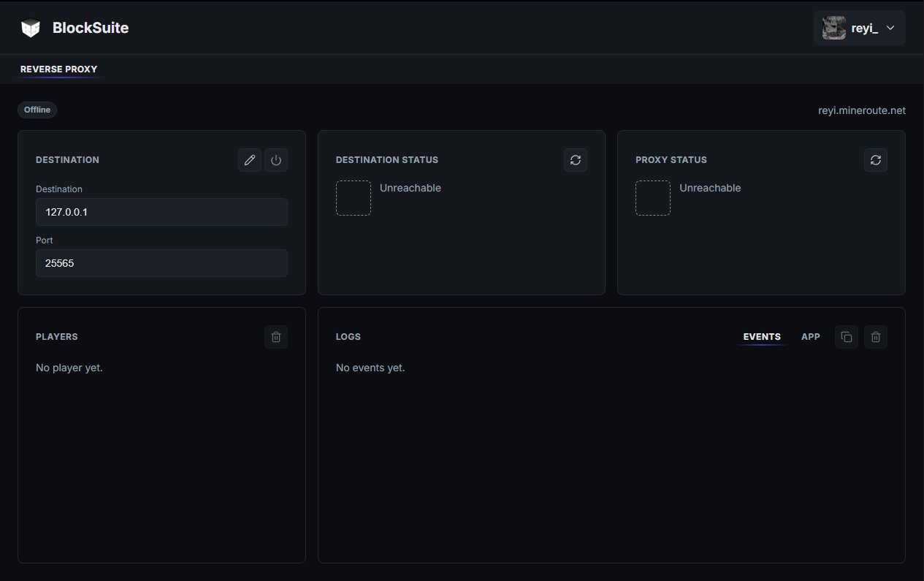Click the Logs panel heading
The image size is (924, 581).
(348, 337)
